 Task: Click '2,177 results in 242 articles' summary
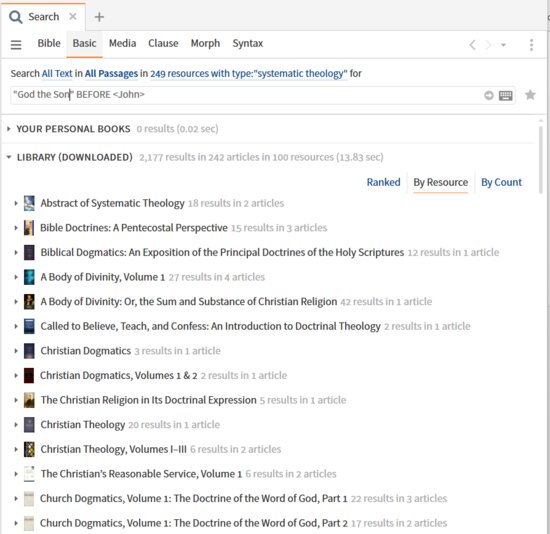pos(261,157)
